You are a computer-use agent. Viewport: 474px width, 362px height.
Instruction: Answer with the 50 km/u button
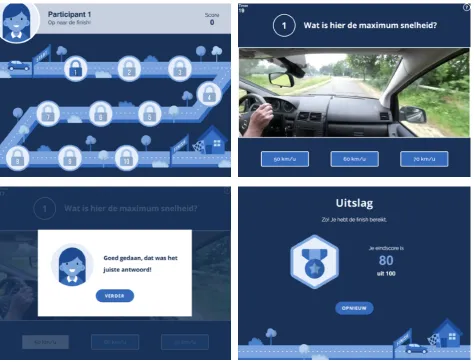pyautogui.click(x=285, y=159)
